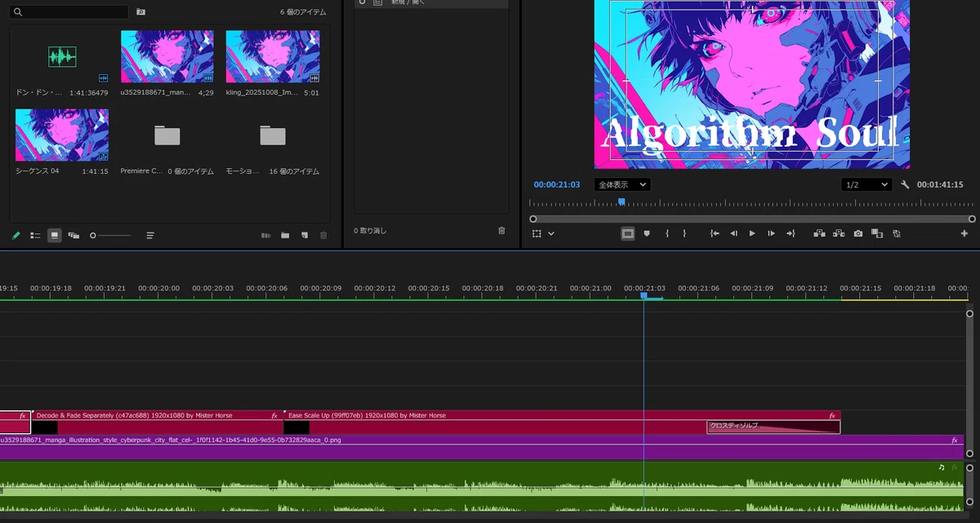Select u3529188671_man image thumbnail

pos(167,56)
